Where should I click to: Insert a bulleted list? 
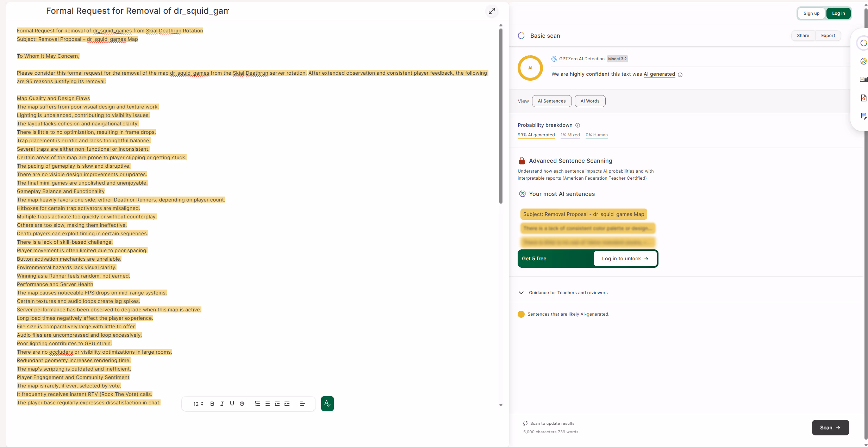267,404
